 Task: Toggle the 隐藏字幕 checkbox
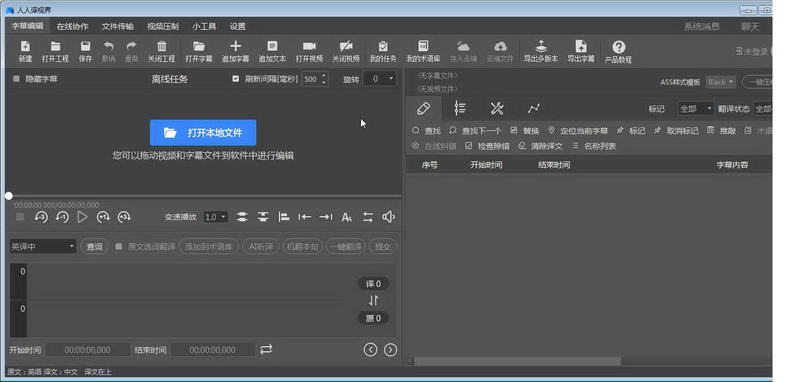point(16,79)
